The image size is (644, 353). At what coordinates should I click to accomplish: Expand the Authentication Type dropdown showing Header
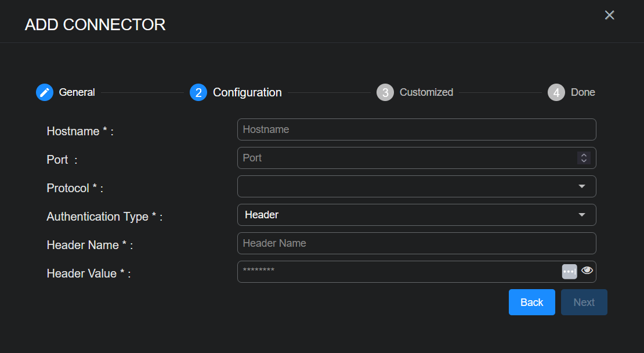pyautogui.click(x=416, y=215)
